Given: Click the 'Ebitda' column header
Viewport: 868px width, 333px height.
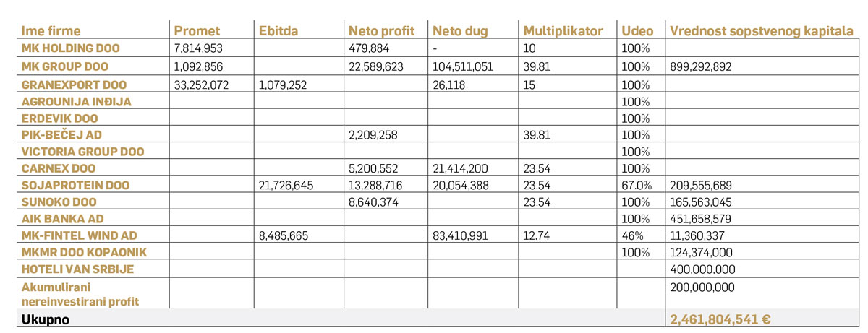Looking at the screenshot, I should pos(278,31).
